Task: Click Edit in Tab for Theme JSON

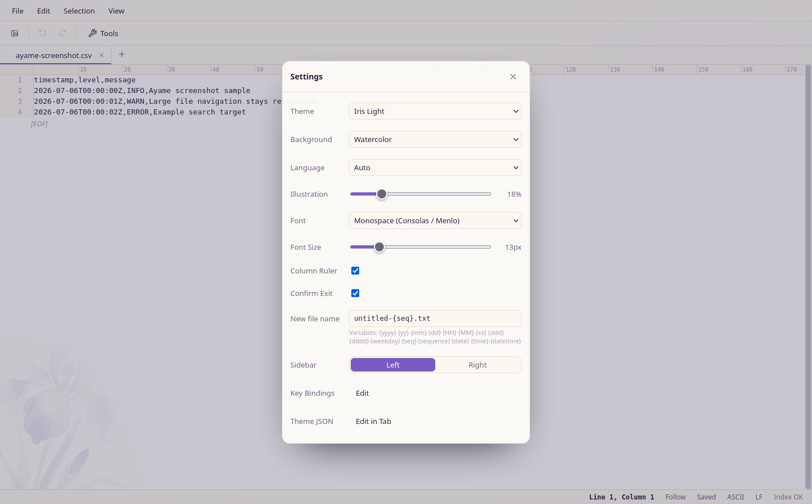Action: [373, 421]
